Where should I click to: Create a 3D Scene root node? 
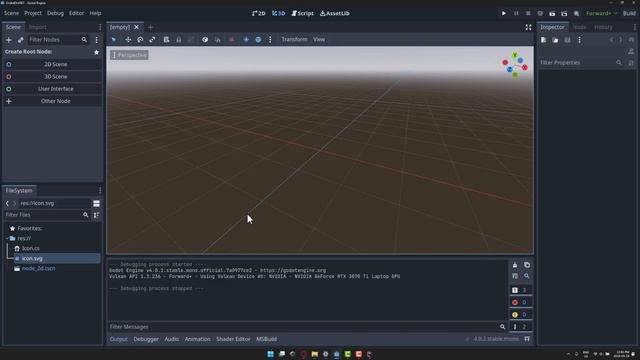tap(53, 76)
